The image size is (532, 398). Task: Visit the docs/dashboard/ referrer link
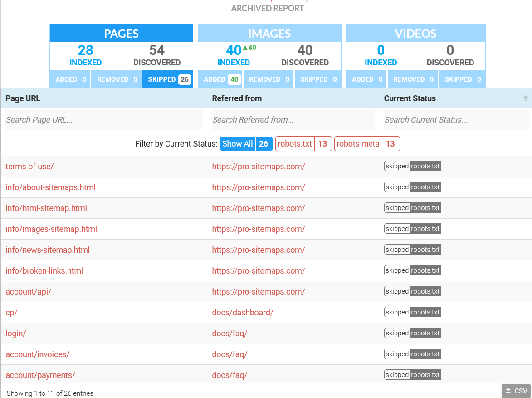coord(243,312)
